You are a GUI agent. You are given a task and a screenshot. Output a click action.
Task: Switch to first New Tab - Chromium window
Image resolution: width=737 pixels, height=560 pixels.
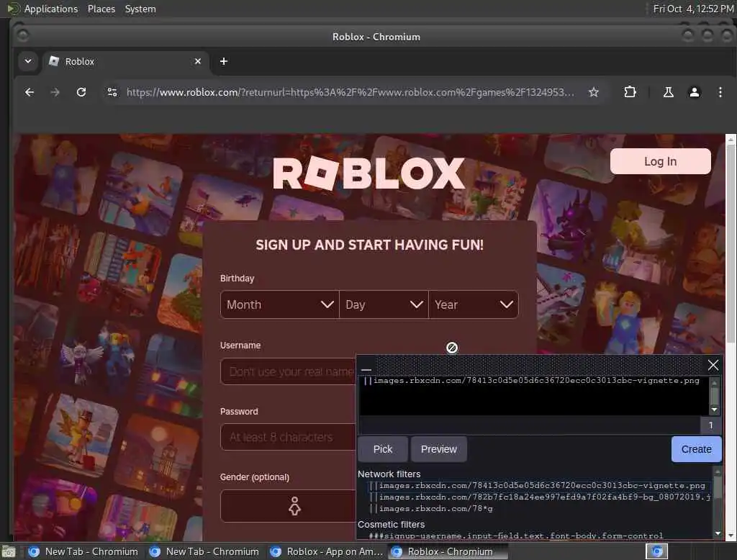click(83, 551)
